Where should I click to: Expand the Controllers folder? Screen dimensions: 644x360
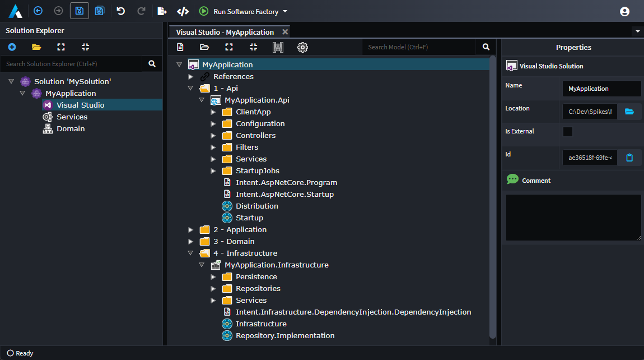click(213, 135)
